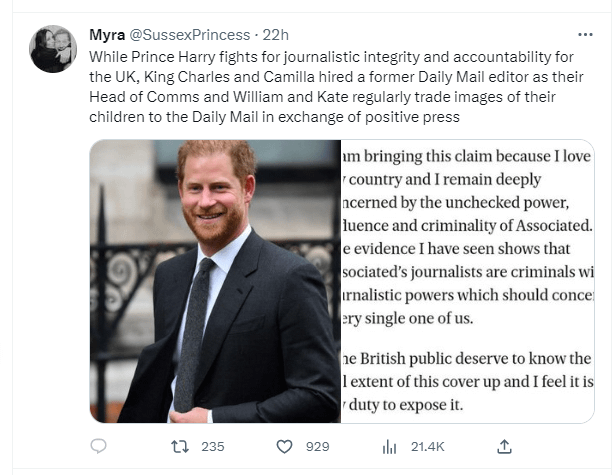This screenshot has height=475, width=613.
Task: Retweet this post using the arrows icon
Action: pyautogui.click(x=178, y=446)
